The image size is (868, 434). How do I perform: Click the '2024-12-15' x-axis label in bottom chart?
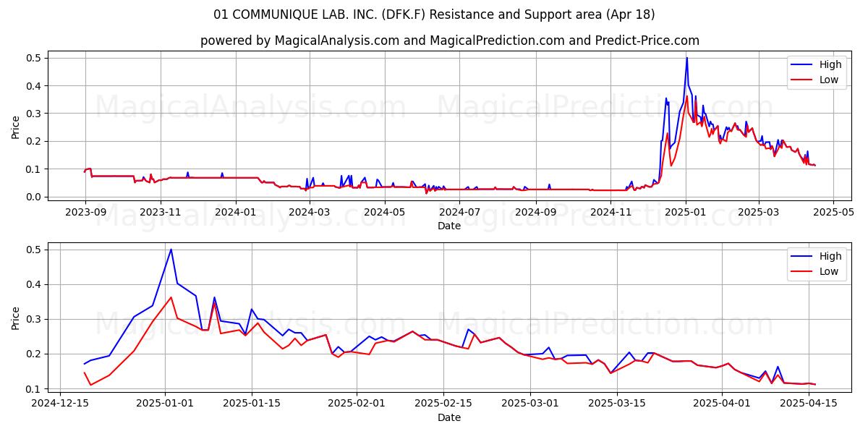click(x=59, y=404)
